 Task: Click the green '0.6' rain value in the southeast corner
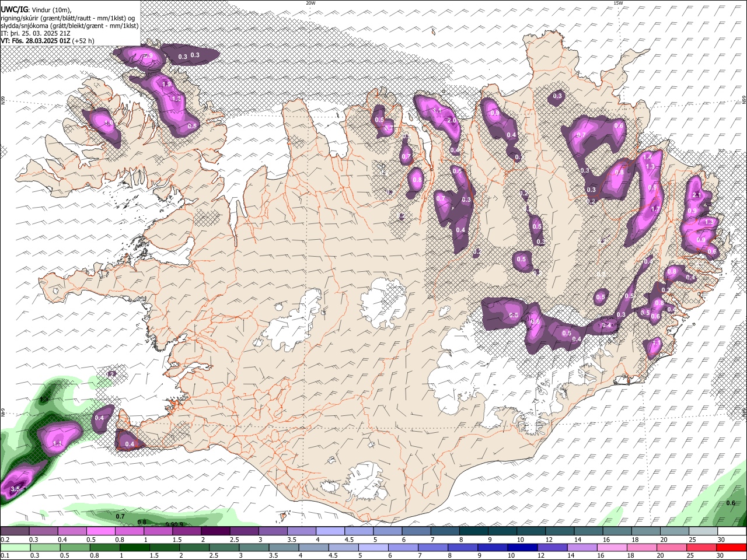coord(731,503)
